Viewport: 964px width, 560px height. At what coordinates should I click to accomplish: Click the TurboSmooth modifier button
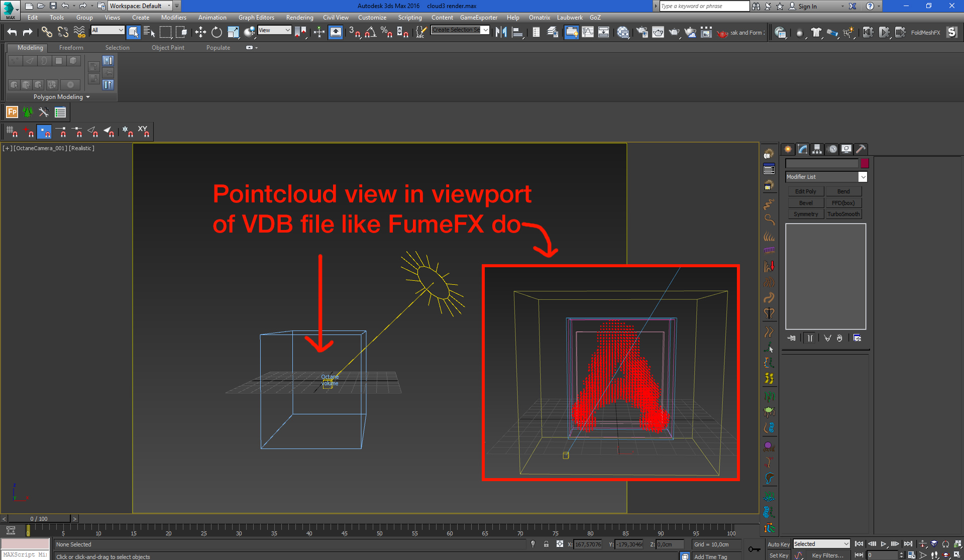click(844, 214)
